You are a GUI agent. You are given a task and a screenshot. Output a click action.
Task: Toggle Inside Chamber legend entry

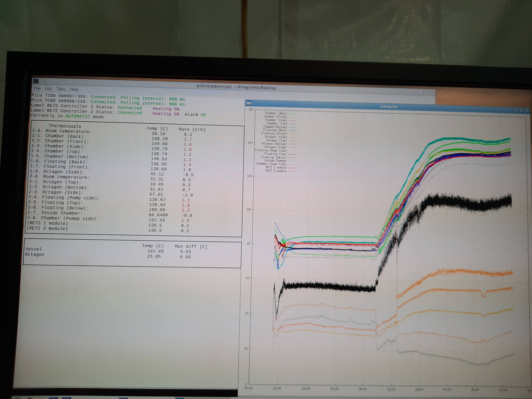click(275, 160)
